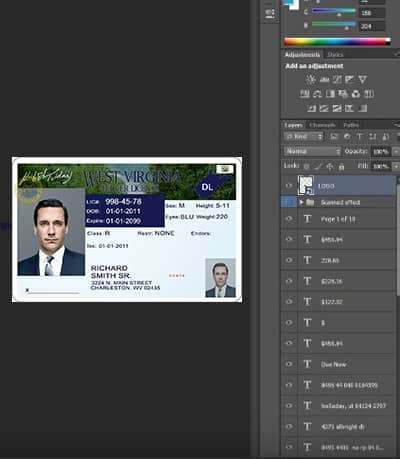The height and width of the screenshot is (459, 400).
Task: Add a Levels adjustment
Action: pyautogui.click(x=324, y=79)
